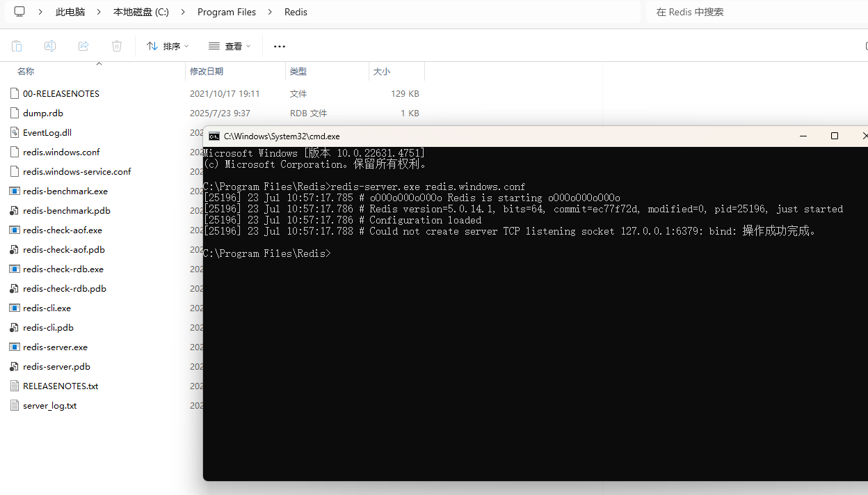The image size is (868, 495).
Task: Click the rename icon in Explorer toolbar
Action: click(50, 46)
